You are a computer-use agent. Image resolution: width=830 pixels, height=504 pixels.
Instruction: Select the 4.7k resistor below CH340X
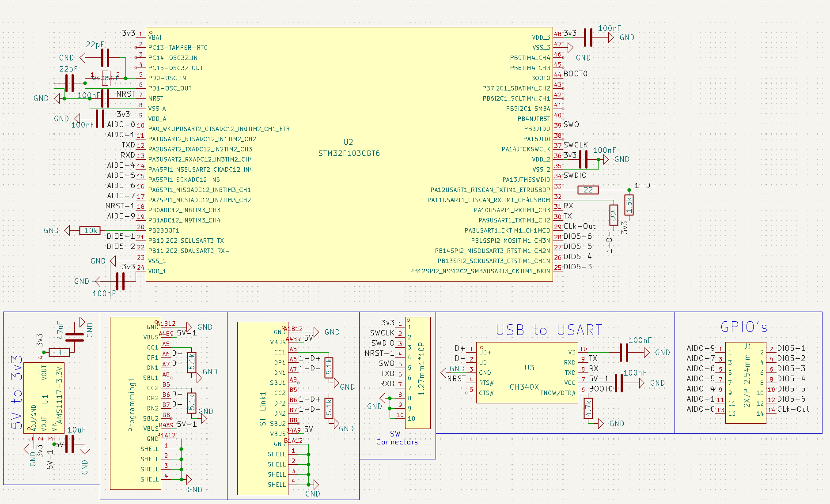coord(588,408)
